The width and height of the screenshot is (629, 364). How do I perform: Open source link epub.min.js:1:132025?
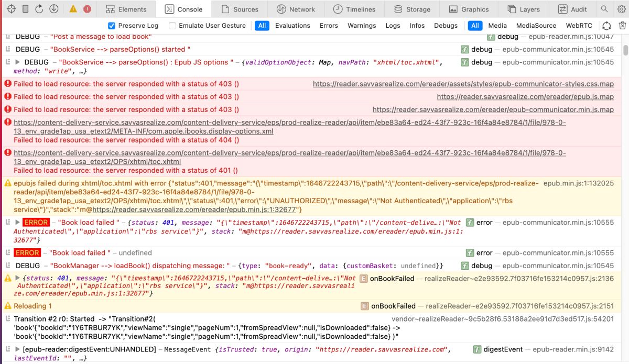[x=579, y=183]
